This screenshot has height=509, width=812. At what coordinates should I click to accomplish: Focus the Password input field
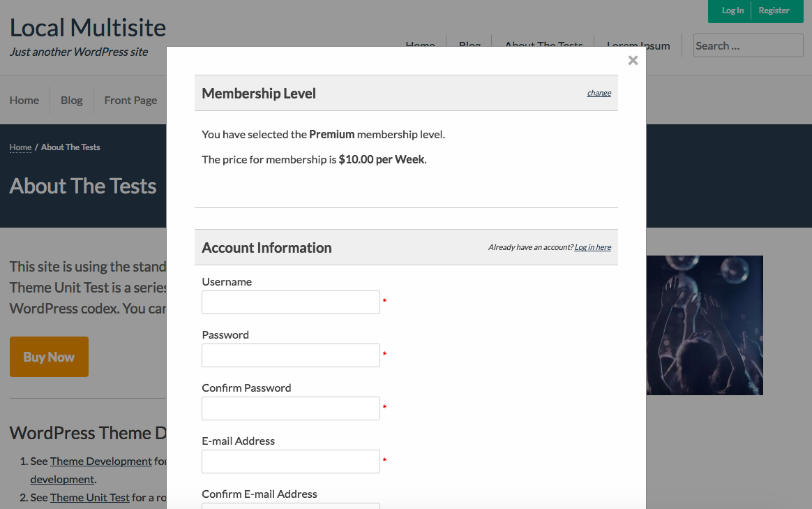pyautogui.click(x=290, y=355)
